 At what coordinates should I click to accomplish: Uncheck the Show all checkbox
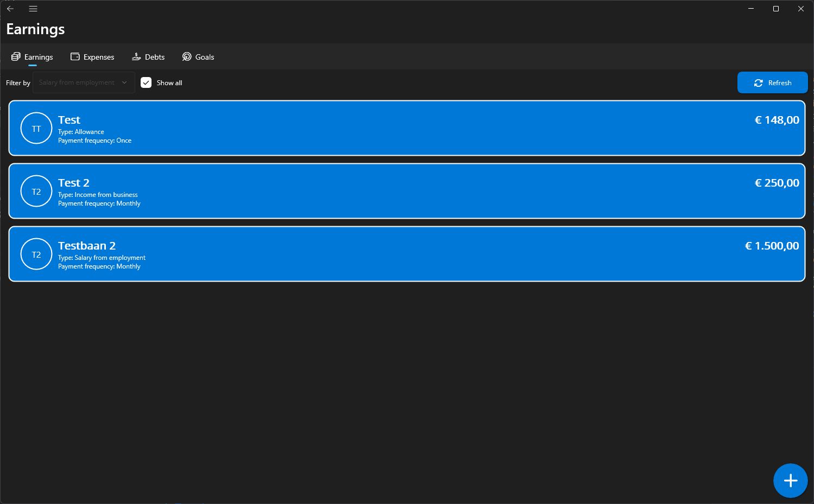pyautogui.click(x=146, y=82)
